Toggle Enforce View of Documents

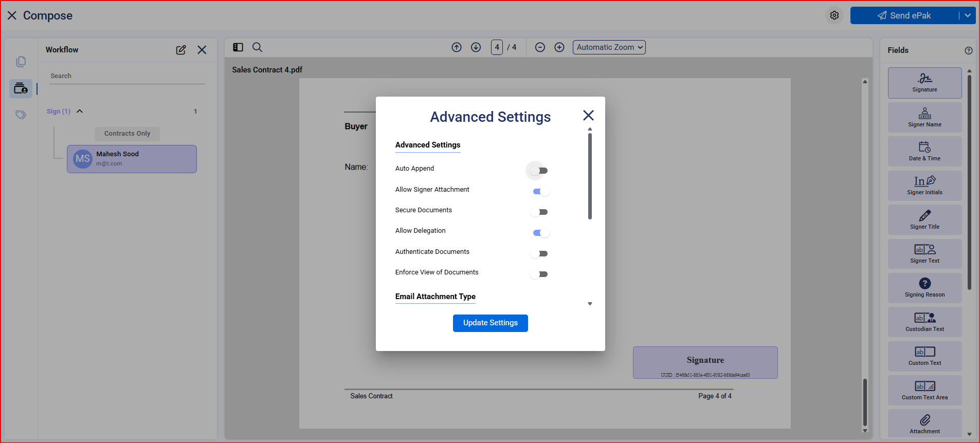pyautogui.click(x=539, y=274)
